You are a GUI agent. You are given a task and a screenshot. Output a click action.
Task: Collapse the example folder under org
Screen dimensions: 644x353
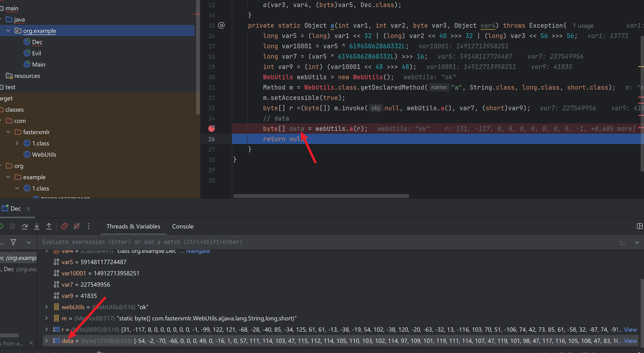pos(8,177)
